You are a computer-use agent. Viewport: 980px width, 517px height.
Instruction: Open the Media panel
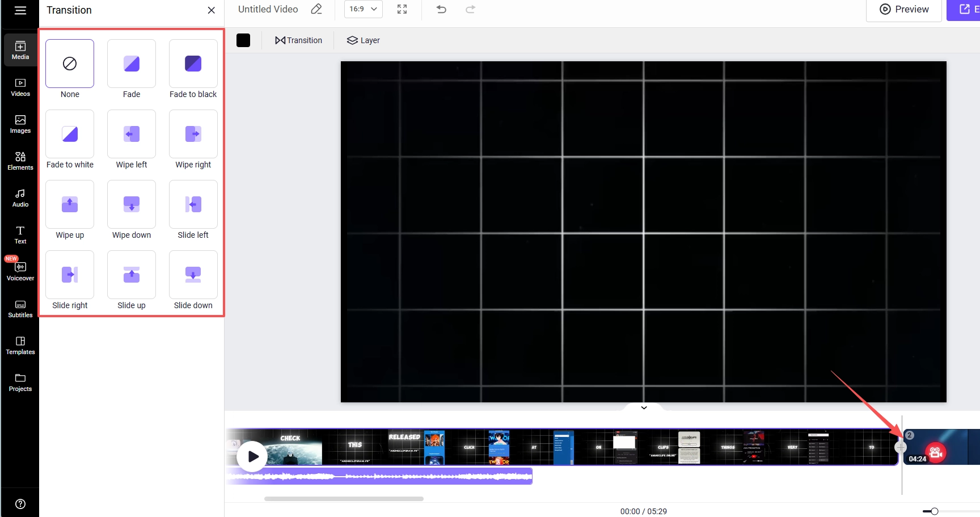(20, 50)
